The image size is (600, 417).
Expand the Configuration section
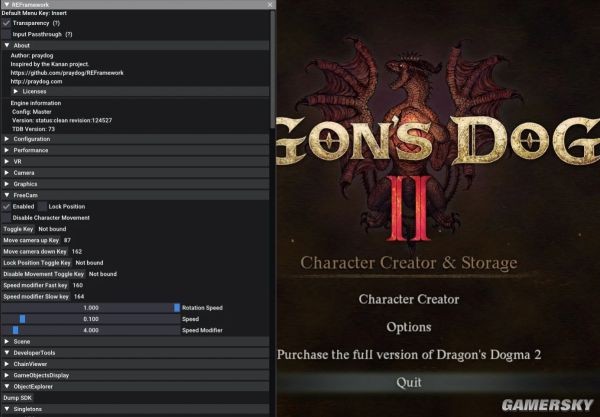(x=135, y=139)
